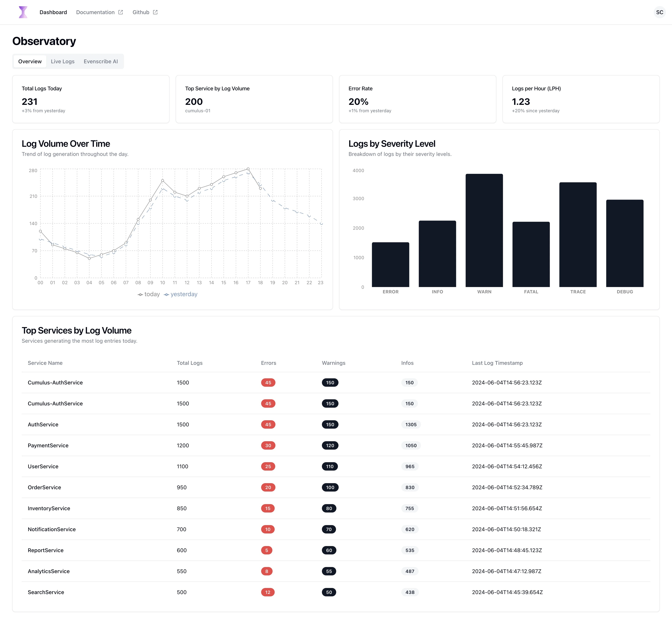Click the today legend marker icon
This screenshot has height=624, width=672.
140,295
